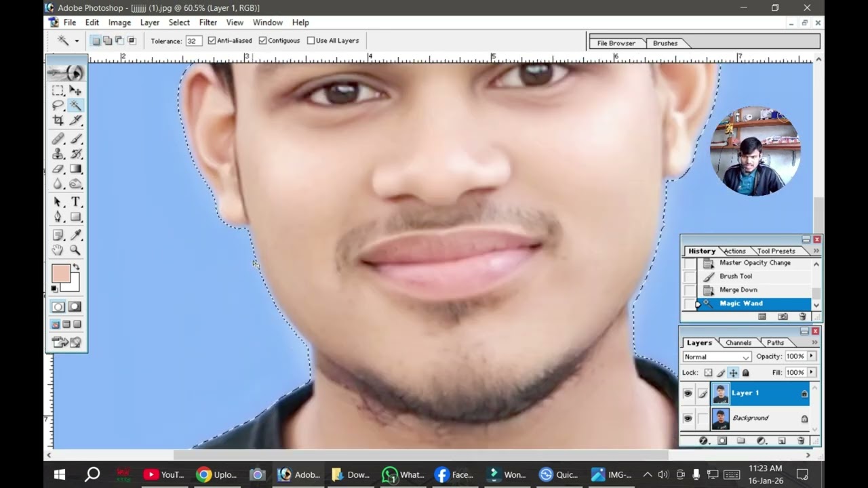This screenshot has width=868, height=488.
Task: Swap foreground and background colors
Action: [76, 267]
